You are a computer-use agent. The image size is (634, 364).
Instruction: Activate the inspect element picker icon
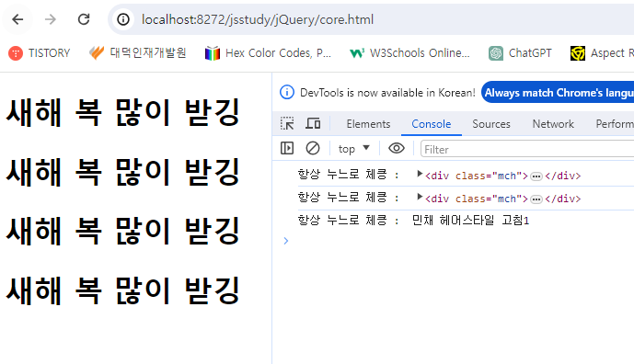click(x=287, y=123)
